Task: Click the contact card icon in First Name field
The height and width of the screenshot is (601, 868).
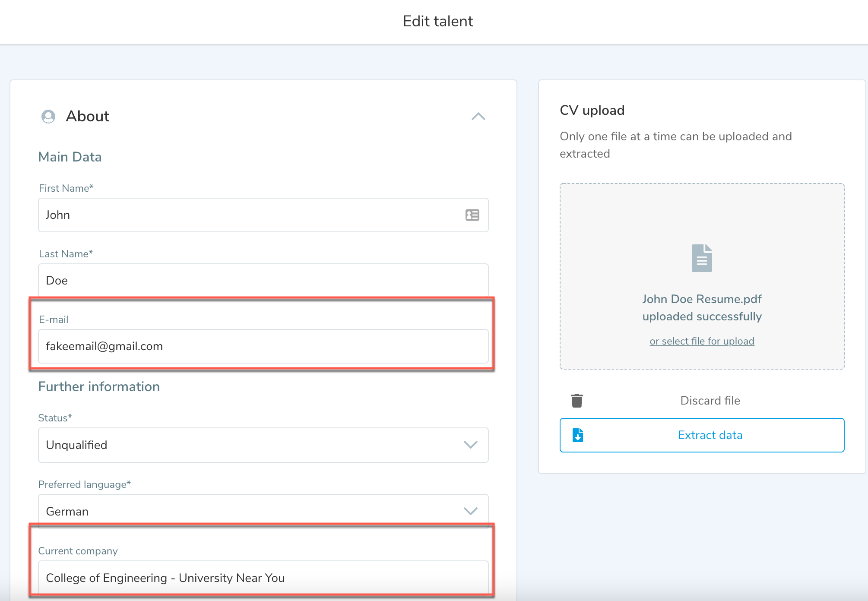Action: pyautogui.click(x=472, y=215)
